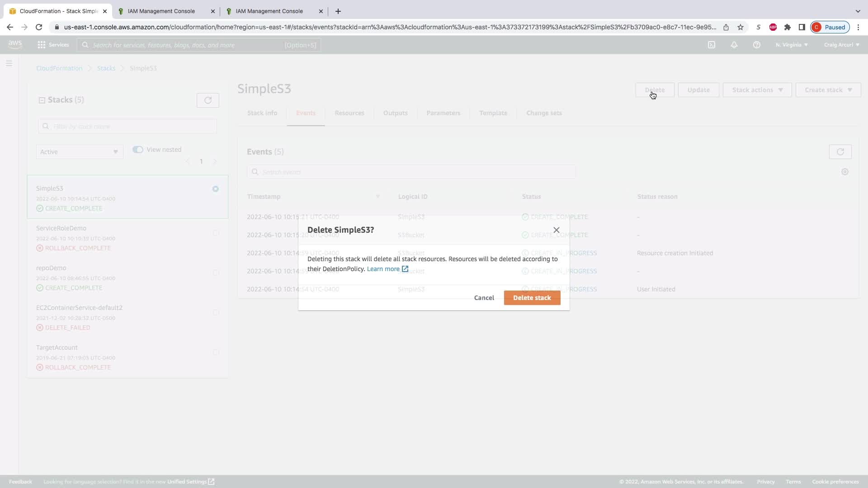
Task: Open the Services grid menu
Action: [53, 45]
